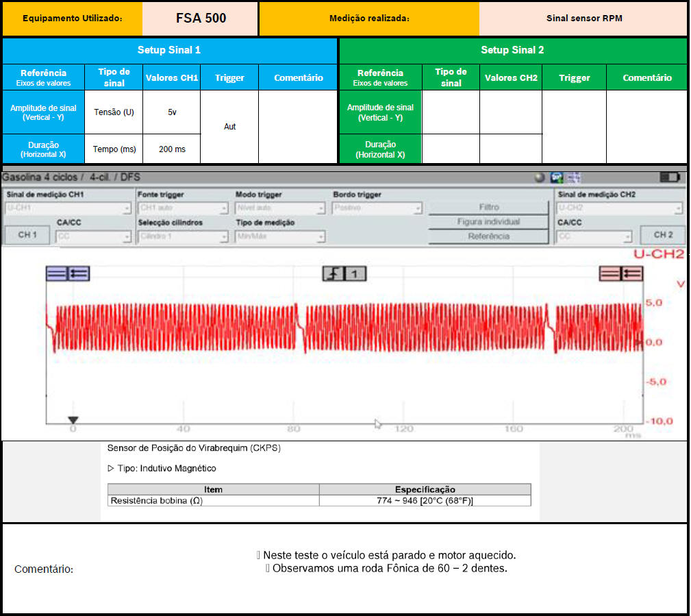Click the red CH2 arrow-lines cursor icon
The height and width of the screenshot is (616, 691).
[632, 273]
